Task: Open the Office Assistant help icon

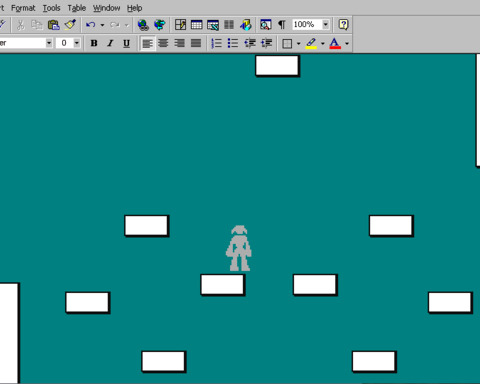Action: [343, 25]
